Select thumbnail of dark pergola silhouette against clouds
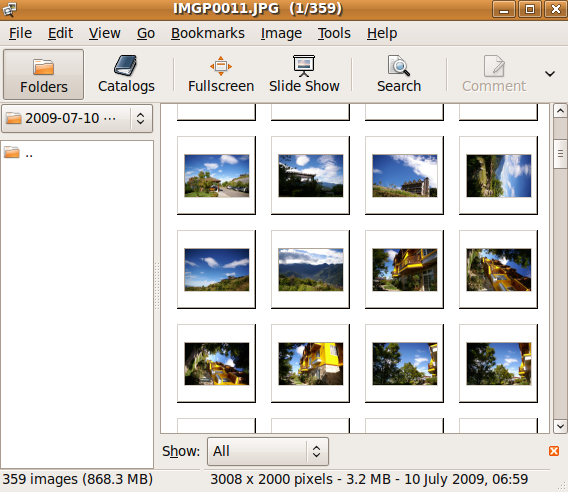Viewport: 568px width, 492px height. click(310, 176)
